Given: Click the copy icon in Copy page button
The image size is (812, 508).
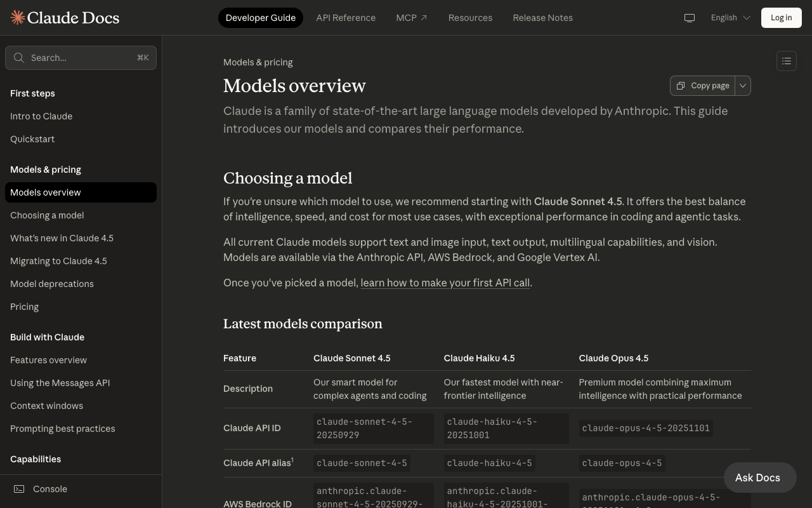Looking at the screenshot, I should 681,86.
